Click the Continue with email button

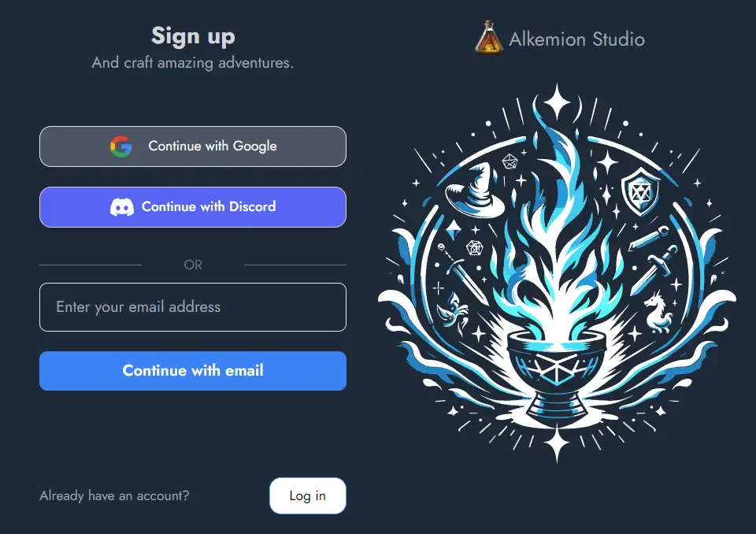(x=193, y=370)
